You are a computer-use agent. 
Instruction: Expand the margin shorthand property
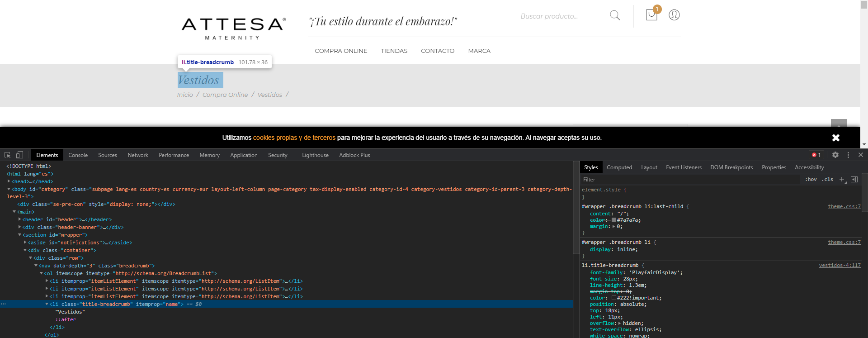click(613, 226)
